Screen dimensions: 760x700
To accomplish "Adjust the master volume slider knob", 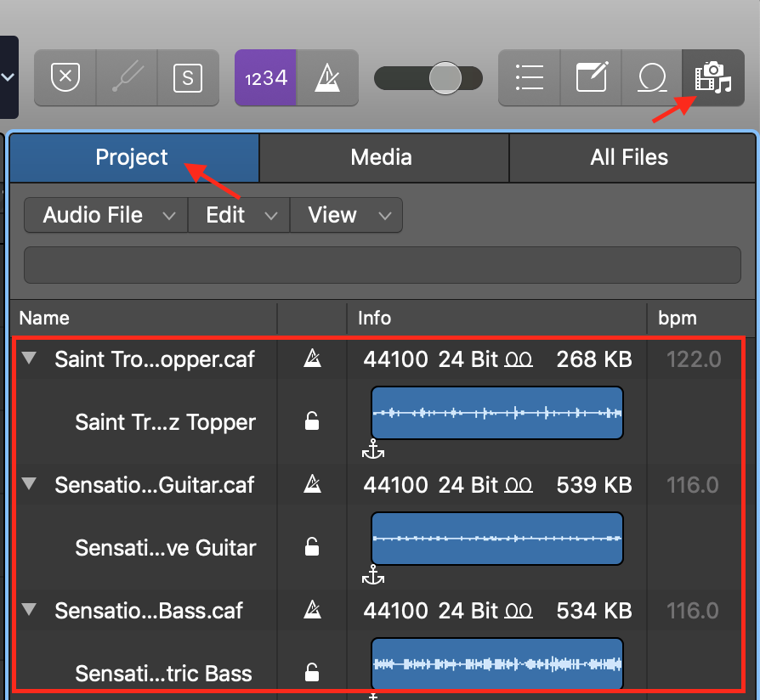I will coord(445,78).
